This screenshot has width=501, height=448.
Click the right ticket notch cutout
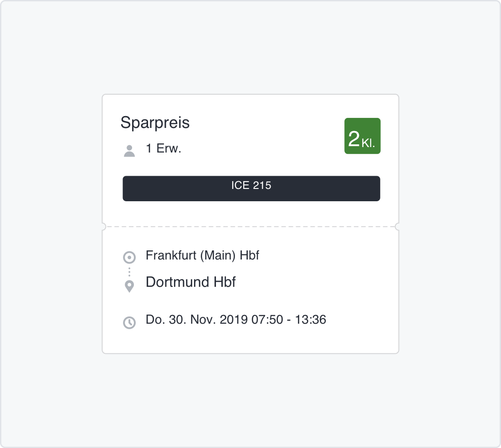coord(398,226)
